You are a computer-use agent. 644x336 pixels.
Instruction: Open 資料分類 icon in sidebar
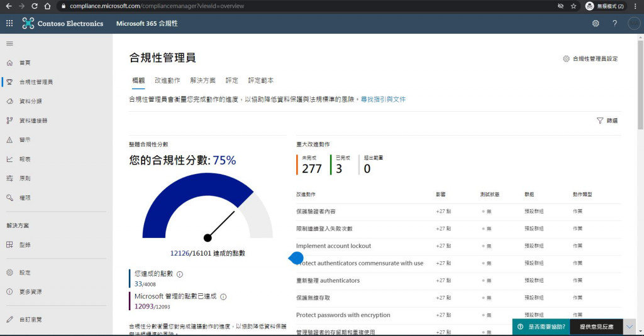[9, 101]
